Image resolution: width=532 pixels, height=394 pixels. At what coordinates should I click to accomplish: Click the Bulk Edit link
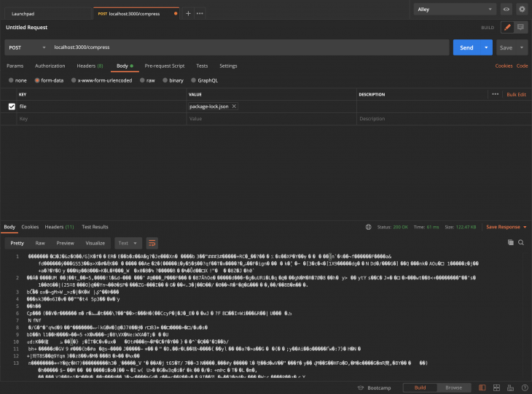pyautogui.click(x=516, y=94)
